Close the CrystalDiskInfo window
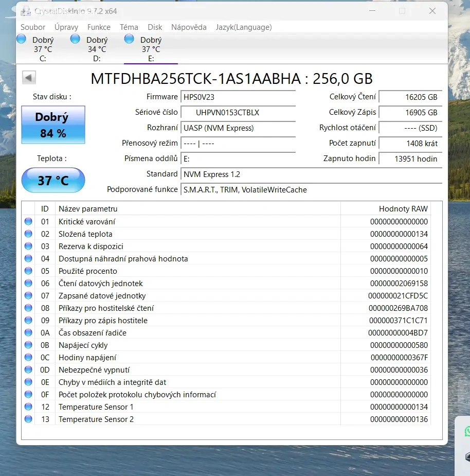 coord(432,11)
